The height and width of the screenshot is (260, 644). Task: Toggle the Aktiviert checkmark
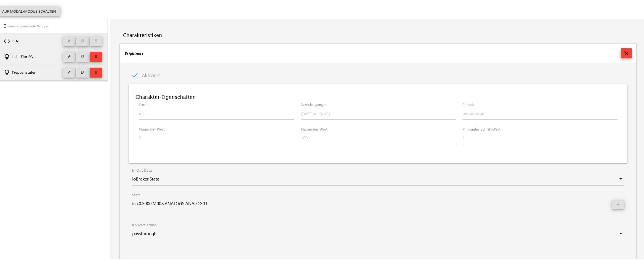(x=135, y=75)
